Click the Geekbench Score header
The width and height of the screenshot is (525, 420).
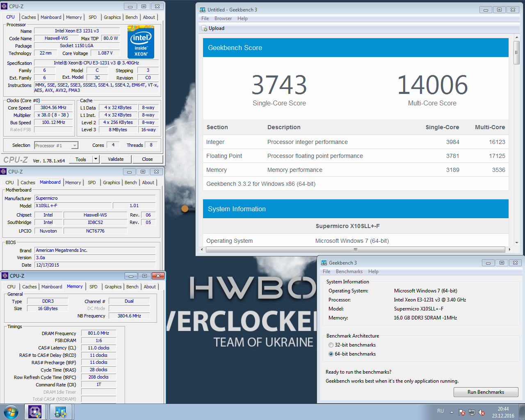[356, 48]
